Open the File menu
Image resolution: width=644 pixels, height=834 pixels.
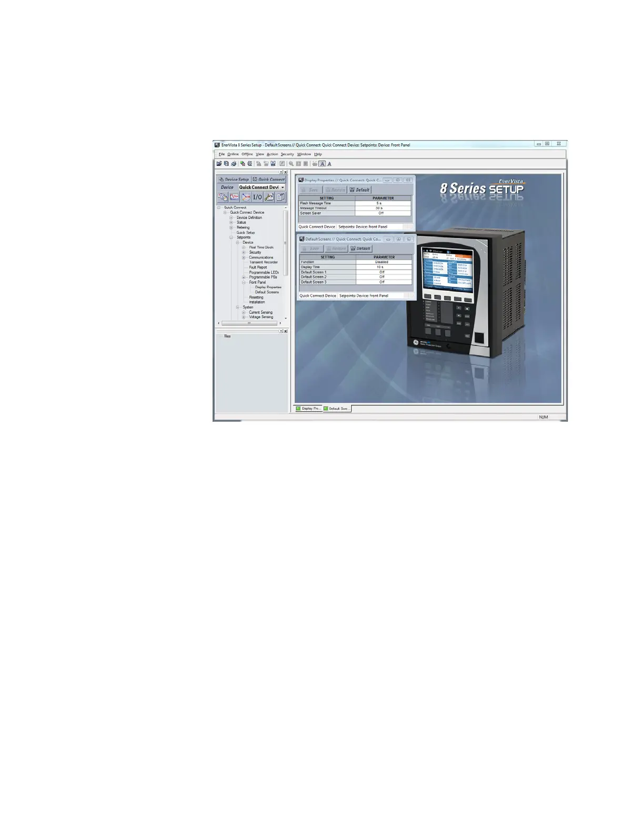click(222, 154)
